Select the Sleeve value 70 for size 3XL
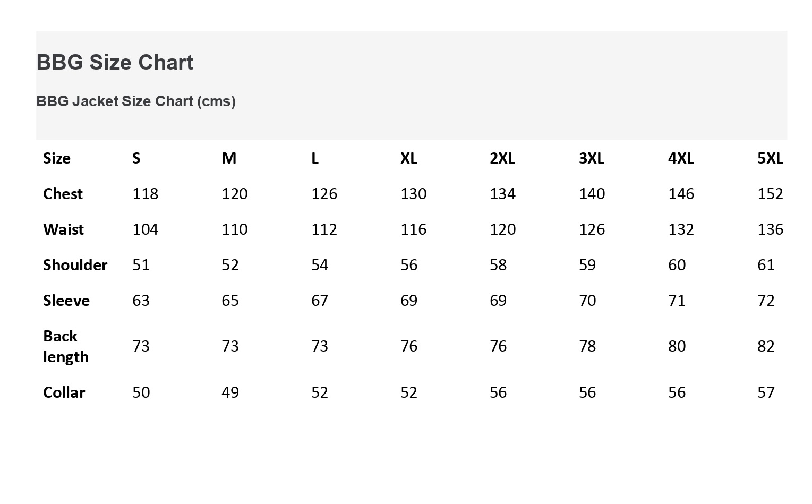Viewport: 812px width, 504px height. 587,301
